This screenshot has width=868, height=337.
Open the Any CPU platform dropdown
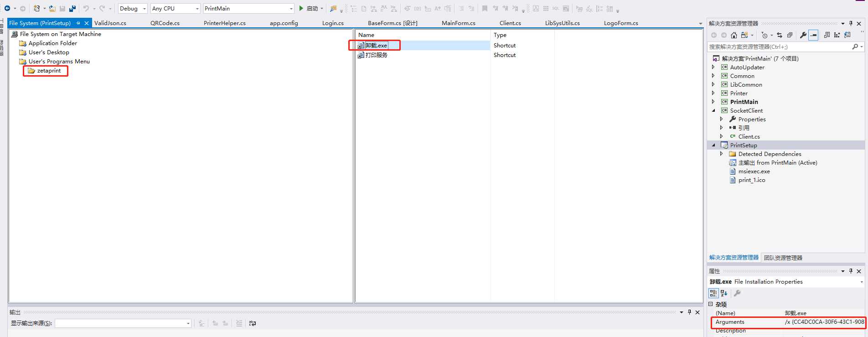coord(176,8)
